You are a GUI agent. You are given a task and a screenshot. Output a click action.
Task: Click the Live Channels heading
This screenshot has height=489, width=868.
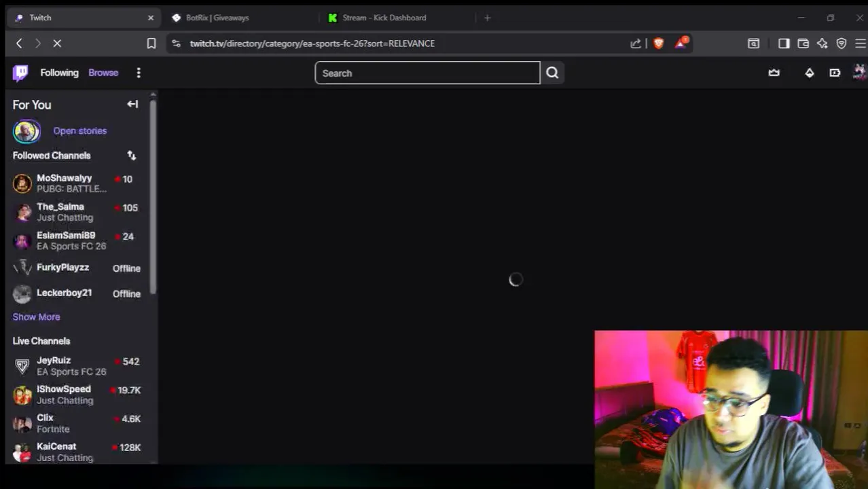click(x=41, y=341)
